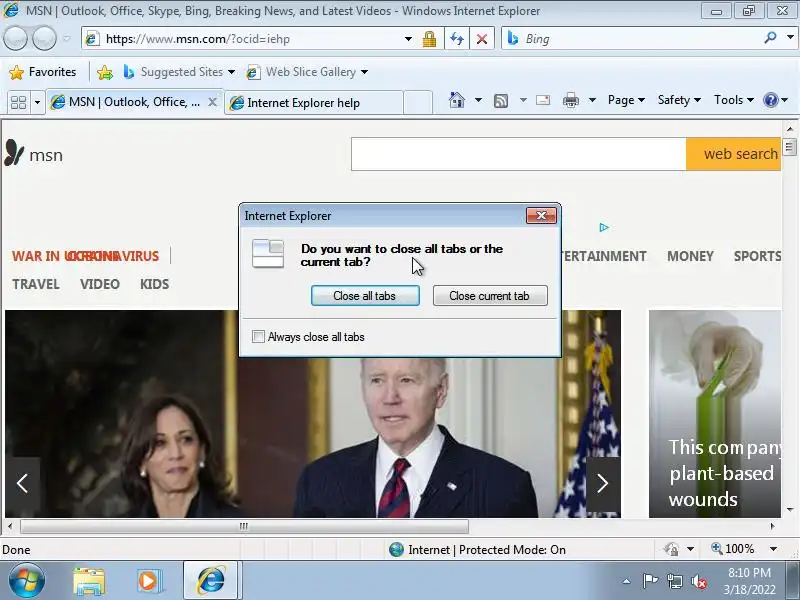Click the zoom level 100% button
Screen dimensions: 800x600
pyautogui.click(x=733, y=549)
